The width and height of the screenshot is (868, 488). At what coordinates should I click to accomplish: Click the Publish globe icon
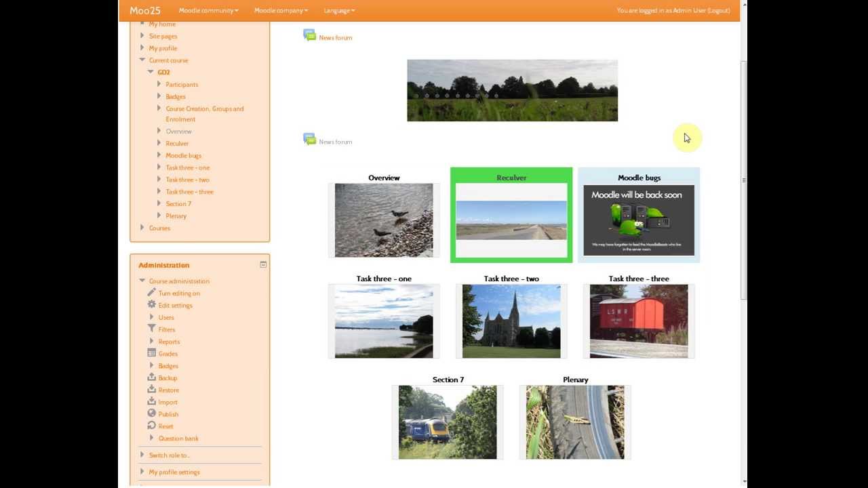(152, 413)
